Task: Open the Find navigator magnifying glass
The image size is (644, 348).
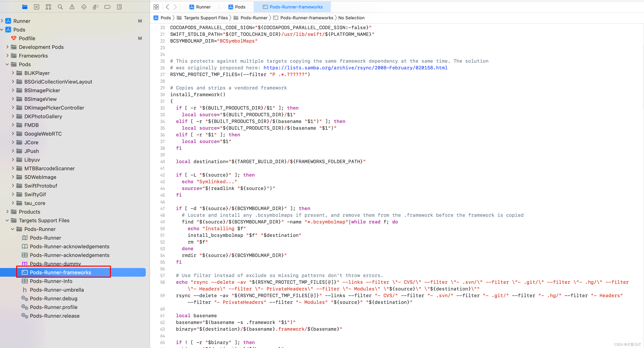Action: tap(60, 7)
